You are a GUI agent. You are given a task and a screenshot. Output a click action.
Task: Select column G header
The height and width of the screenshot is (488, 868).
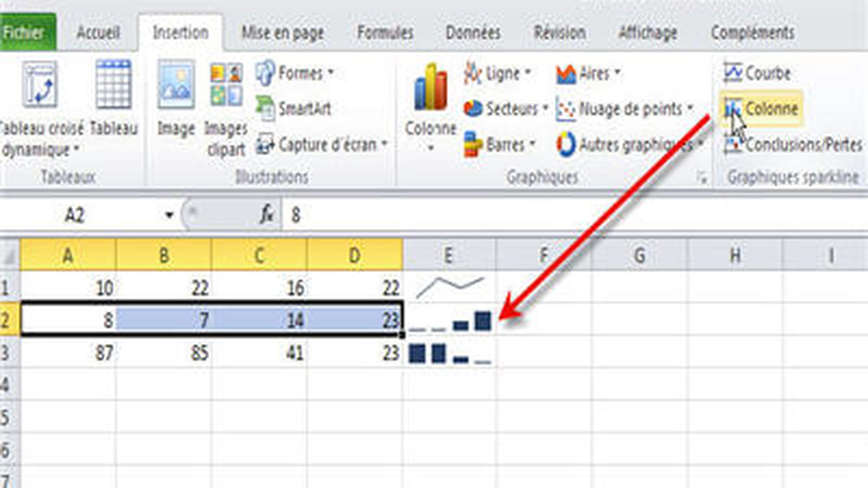point(639,255)
